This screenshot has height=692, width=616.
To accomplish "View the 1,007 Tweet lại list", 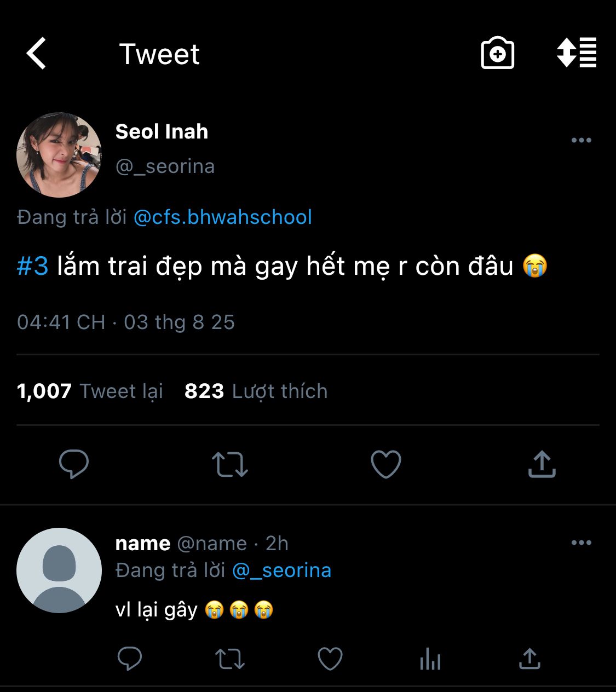I will click(x=90, y=391).
